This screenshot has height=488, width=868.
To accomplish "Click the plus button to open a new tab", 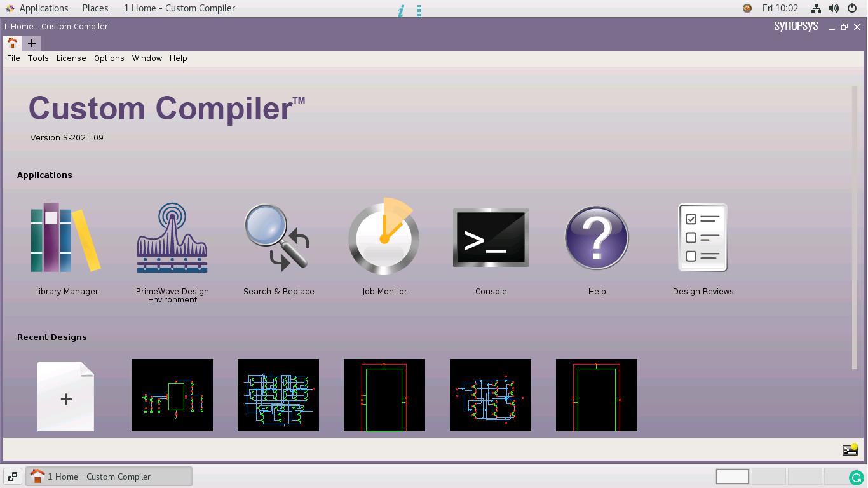I will click(31, 43).
